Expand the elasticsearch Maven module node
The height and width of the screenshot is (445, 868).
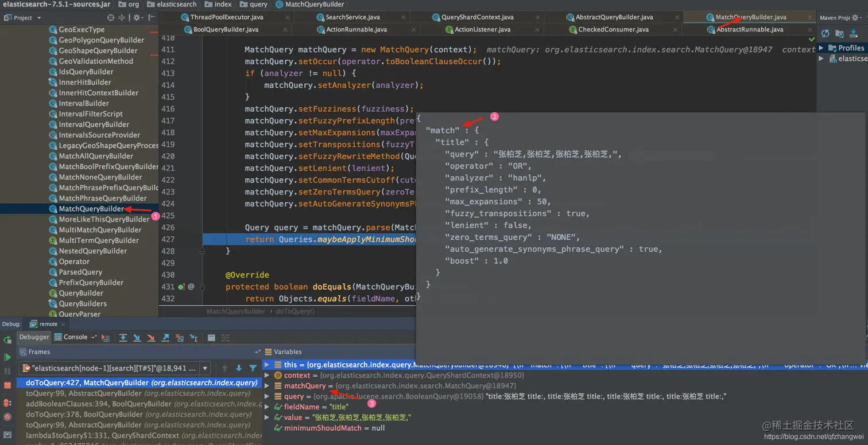pos(821,58)
